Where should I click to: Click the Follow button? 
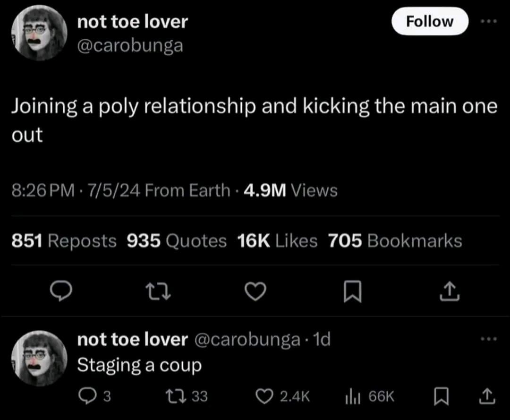coord(430,21)
